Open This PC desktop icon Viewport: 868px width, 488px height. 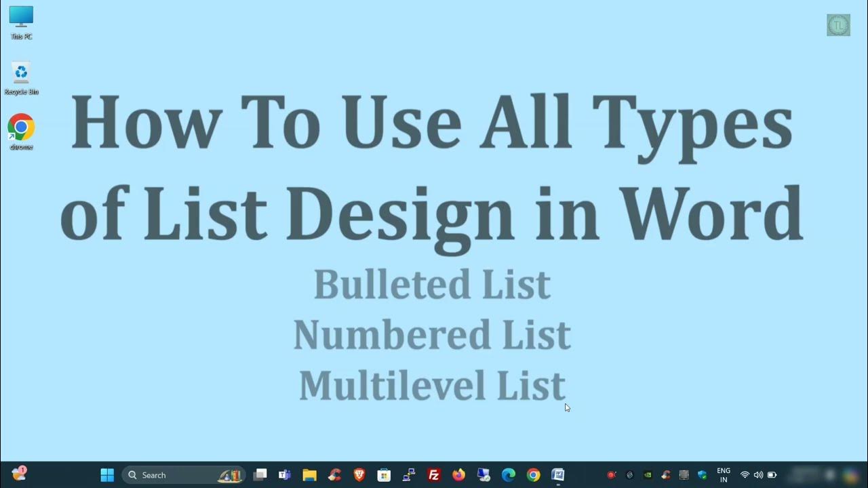click(21, 22)
